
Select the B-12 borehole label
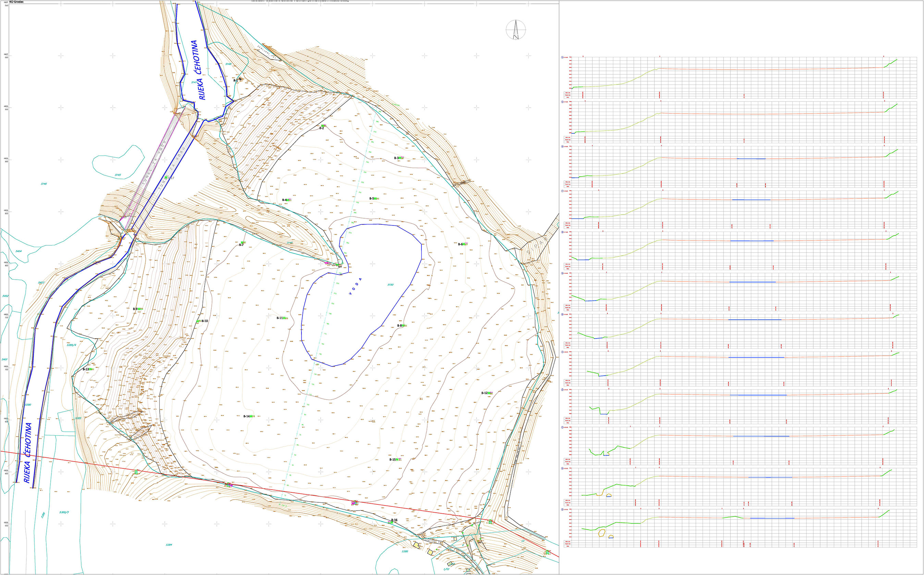484,393
